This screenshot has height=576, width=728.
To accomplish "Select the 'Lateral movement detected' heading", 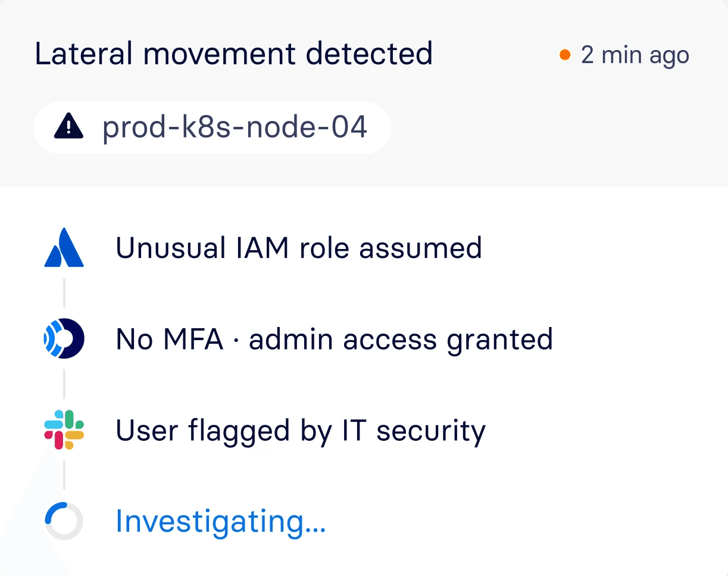I will tap(233, 54).
